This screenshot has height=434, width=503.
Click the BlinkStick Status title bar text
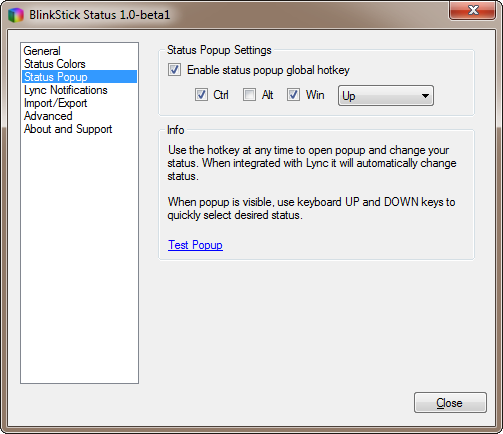[99, 15]
